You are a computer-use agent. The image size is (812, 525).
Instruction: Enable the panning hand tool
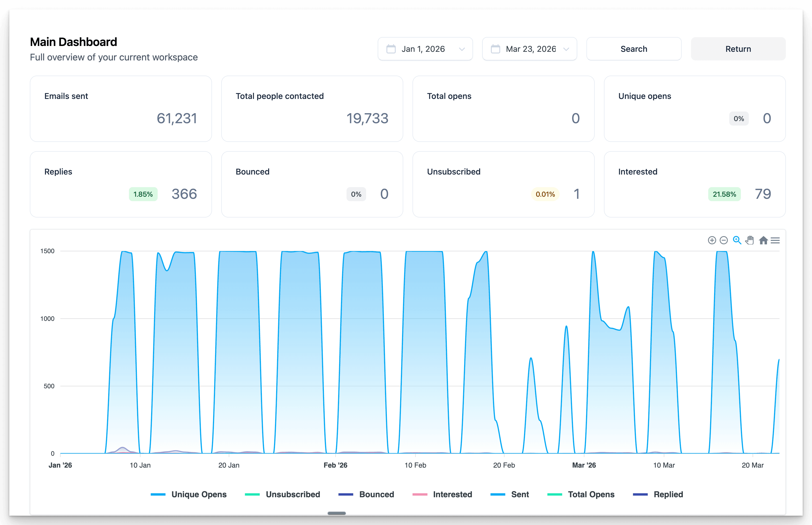pyautogui.click(x=749, y=240)
